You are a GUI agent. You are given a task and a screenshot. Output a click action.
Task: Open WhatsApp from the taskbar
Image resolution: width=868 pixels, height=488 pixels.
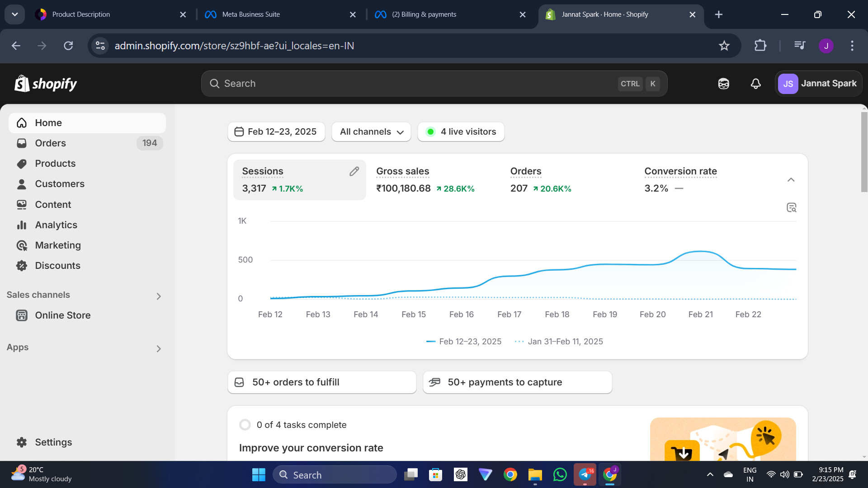(x=560, y=475)
